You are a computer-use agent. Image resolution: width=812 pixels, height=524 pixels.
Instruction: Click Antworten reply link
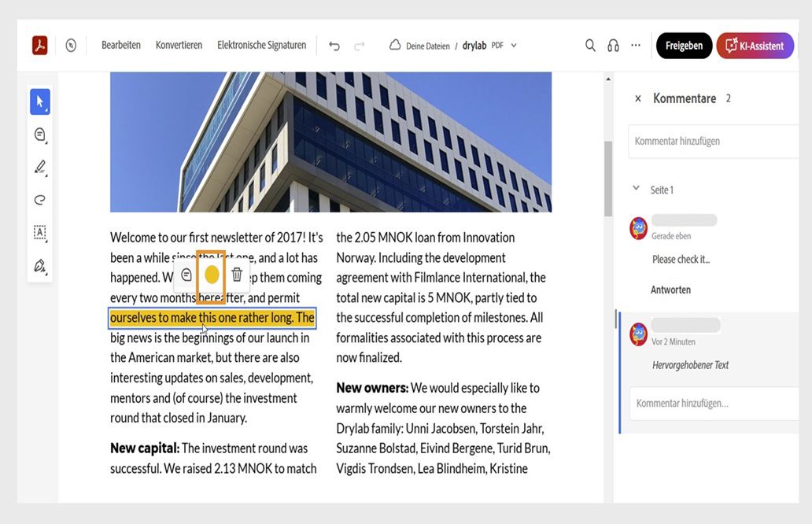coord(670,290)
